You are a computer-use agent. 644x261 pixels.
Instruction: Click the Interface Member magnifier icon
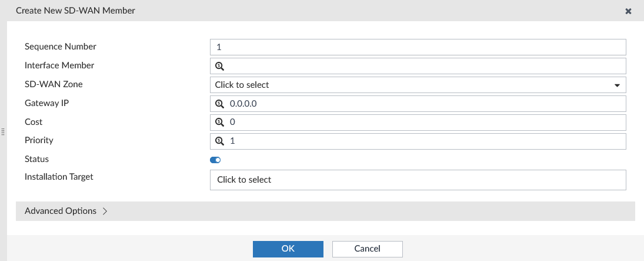[x=220, y=66]
